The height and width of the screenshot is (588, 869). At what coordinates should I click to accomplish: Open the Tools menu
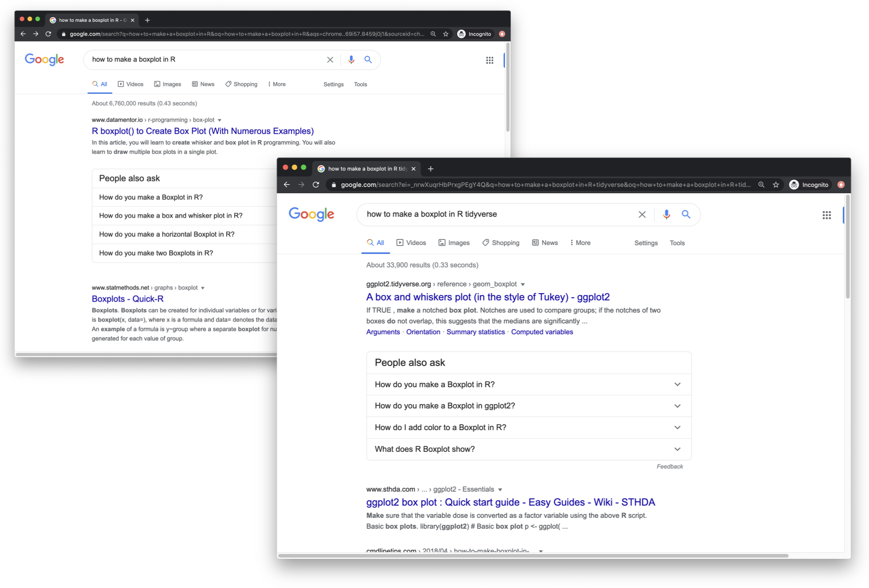click(677, 242)
